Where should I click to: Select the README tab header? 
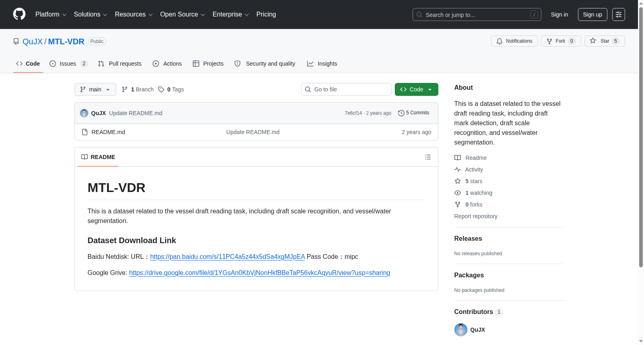coord(98,157)
